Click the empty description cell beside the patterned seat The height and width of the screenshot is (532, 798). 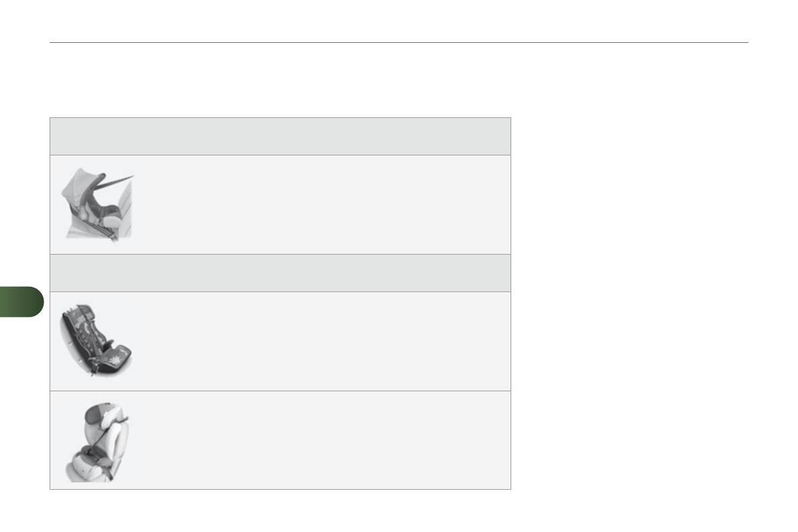coord(322,341)
